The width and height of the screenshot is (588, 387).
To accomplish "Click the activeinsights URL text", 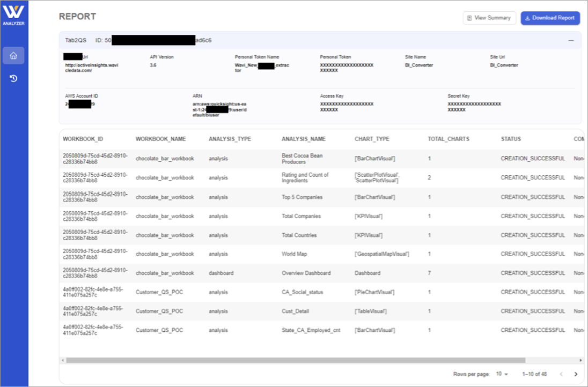I will pyautogui.click(x=92, y=68).
